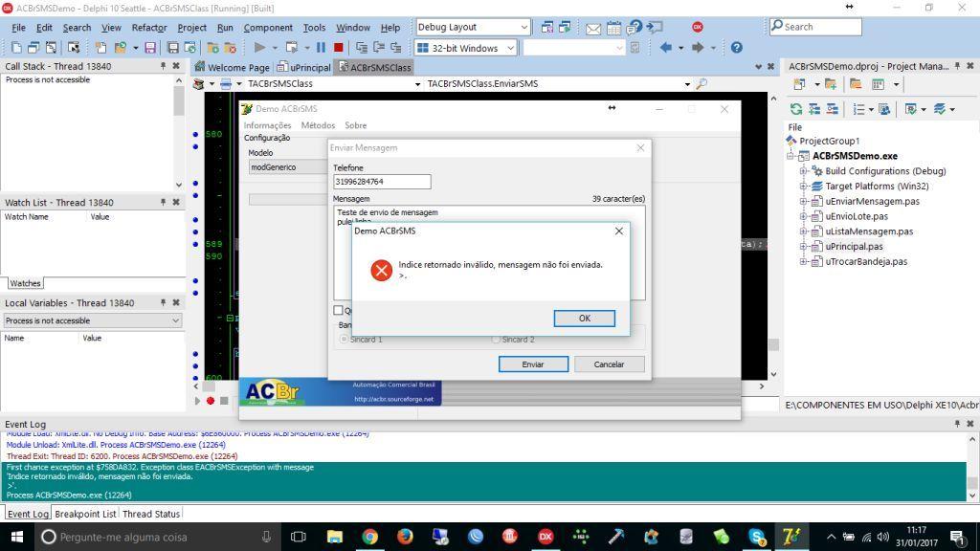Pin the Call Stack panel
This screenshot has height=551, width=980.
click(163, 66)
